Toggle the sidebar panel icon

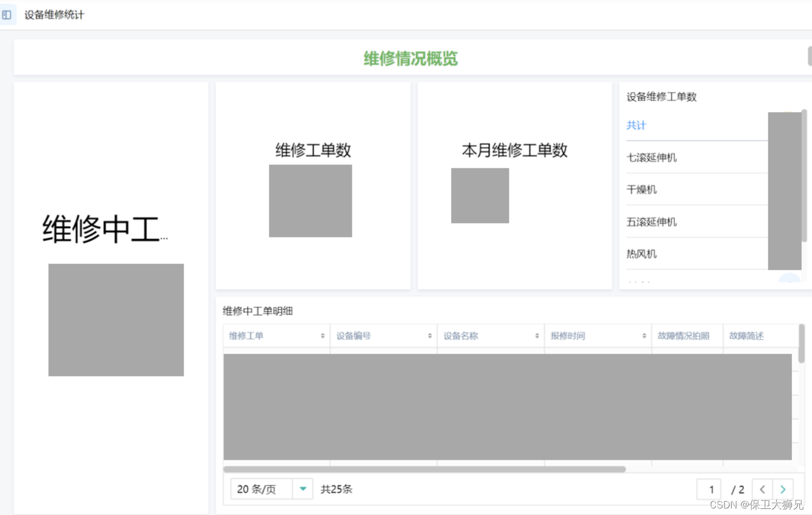(7, 15)
